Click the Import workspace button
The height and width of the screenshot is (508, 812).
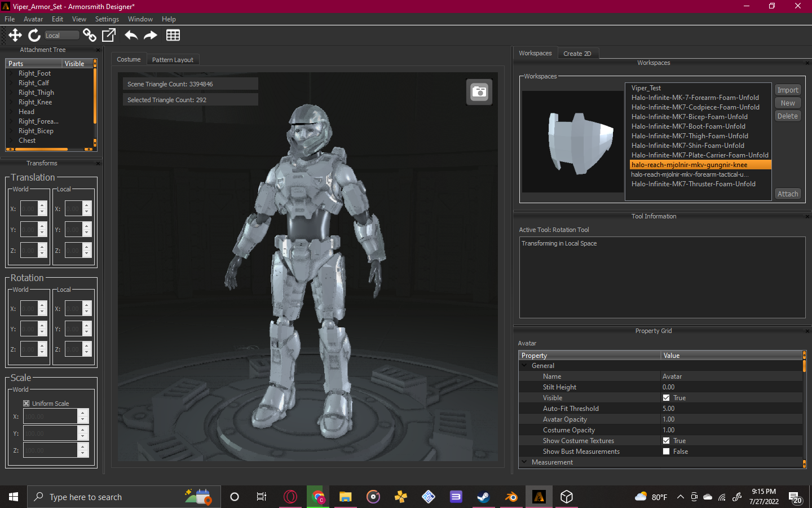tap(787, 90)
